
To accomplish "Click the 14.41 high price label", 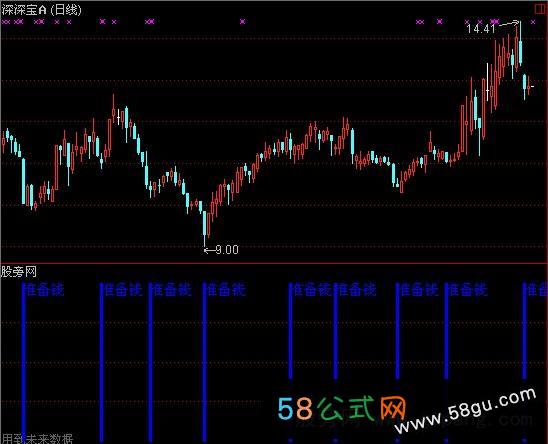I will (x=481, y=29).
